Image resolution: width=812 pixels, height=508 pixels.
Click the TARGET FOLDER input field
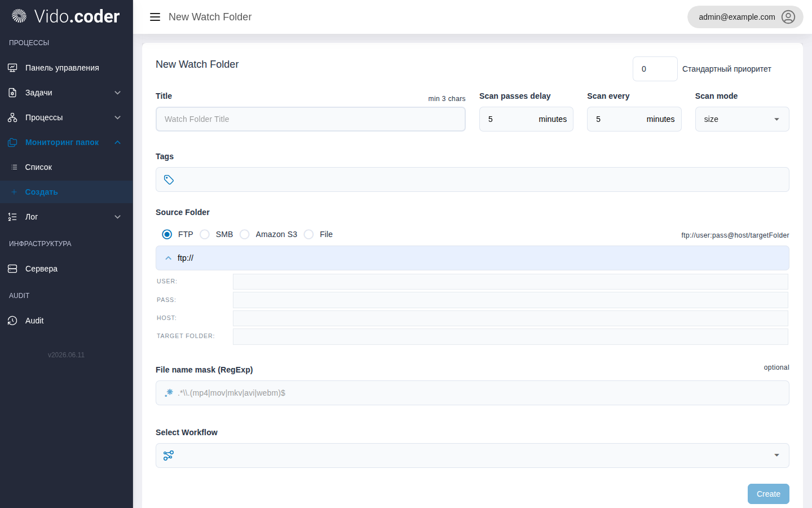tap(510, 336)
